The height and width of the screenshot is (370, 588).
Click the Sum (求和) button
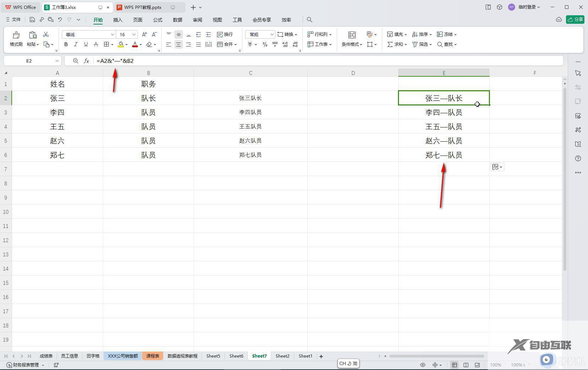397,44
